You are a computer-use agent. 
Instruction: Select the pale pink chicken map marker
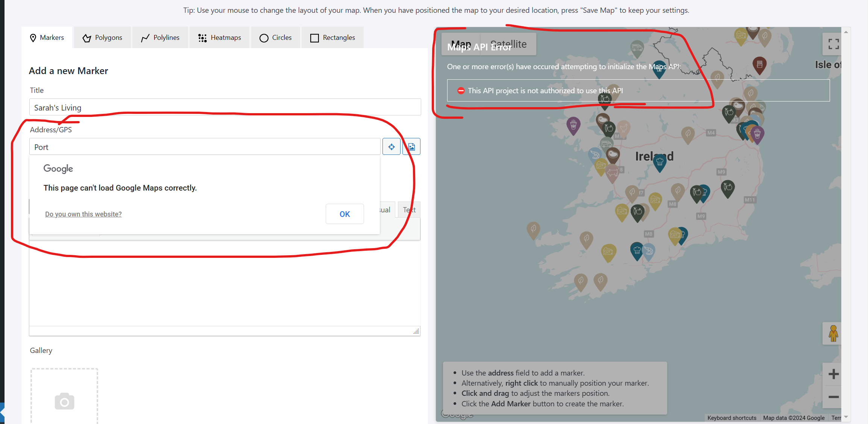[623, 129]
